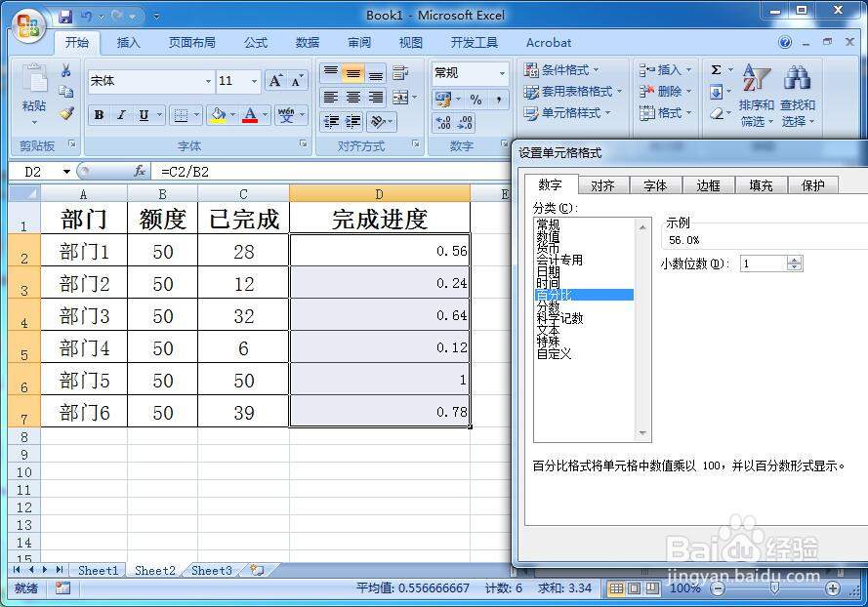Apply the Percent Style icon
This screenshot has height=607, width=868.
click(x=477, y=100)
